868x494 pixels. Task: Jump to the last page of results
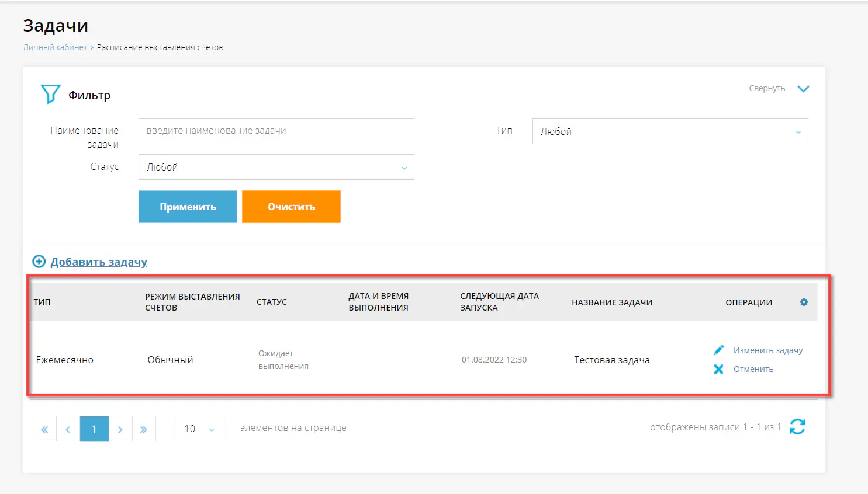click(x=144, y=429)
